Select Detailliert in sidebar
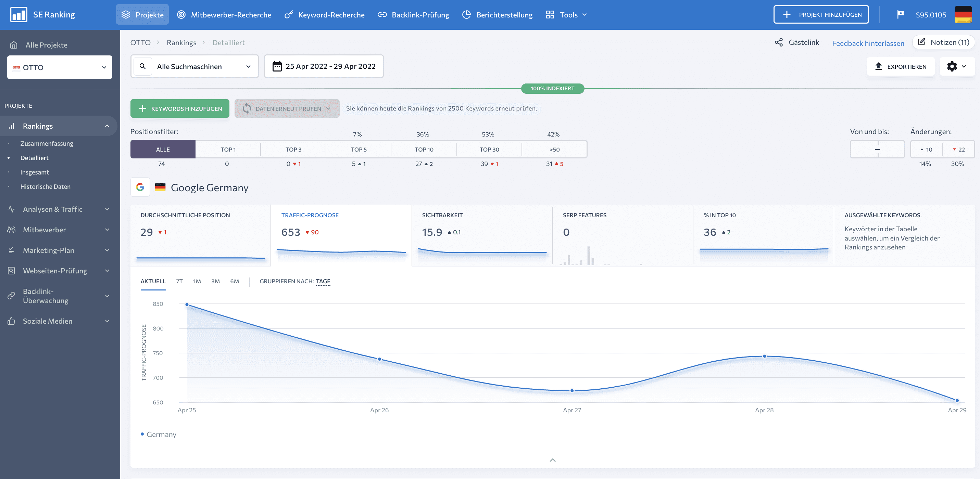This screenshot has height=479, width=980. (x=34, y=158)
